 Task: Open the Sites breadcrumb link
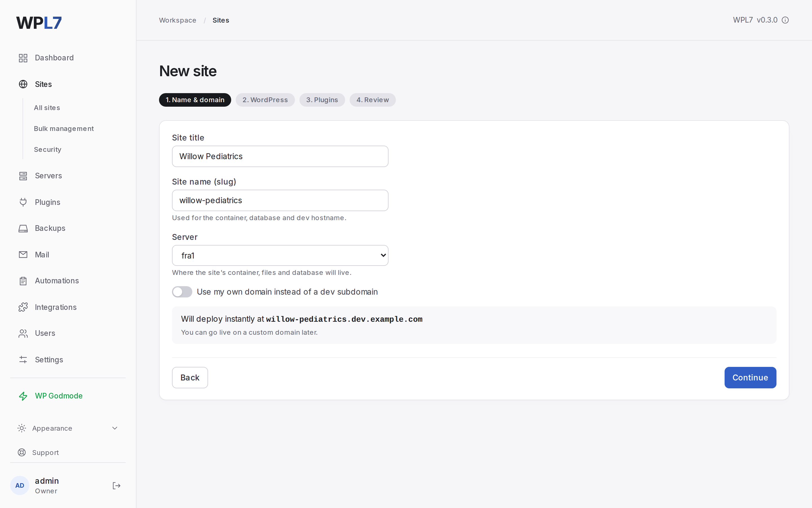tap(221, 20)
